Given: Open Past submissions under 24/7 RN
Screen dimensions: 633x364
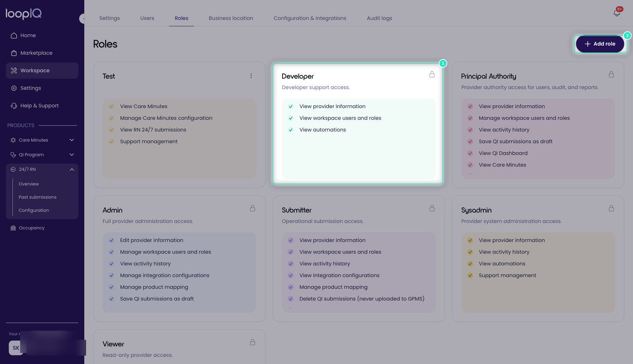Looking at the screenshot, I should (x=38, y=197).
